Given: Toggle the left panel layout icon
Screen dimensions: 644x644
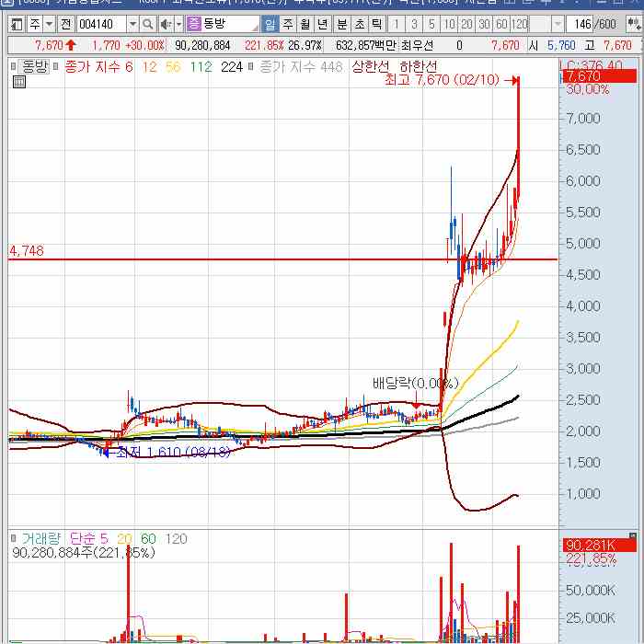Looking at the screenshot, I should coord(17,24).
